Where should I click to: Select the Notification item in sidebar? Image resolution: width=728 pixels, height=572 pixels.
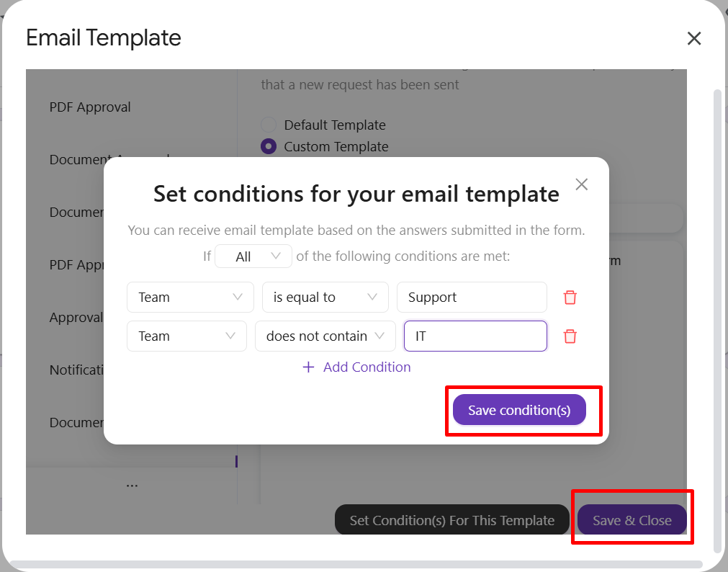coord(77,370)
